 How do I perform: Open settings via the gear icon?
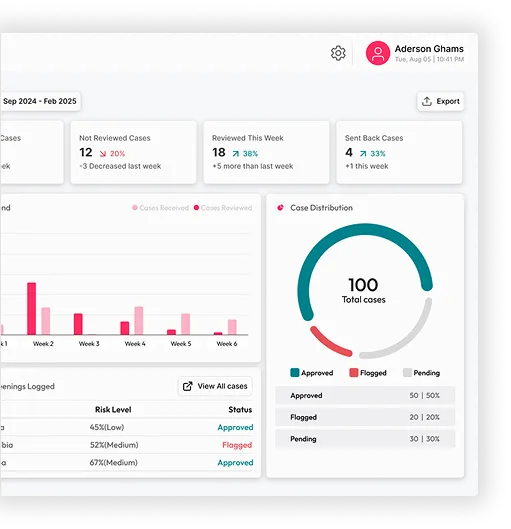[x=338, y=53]
